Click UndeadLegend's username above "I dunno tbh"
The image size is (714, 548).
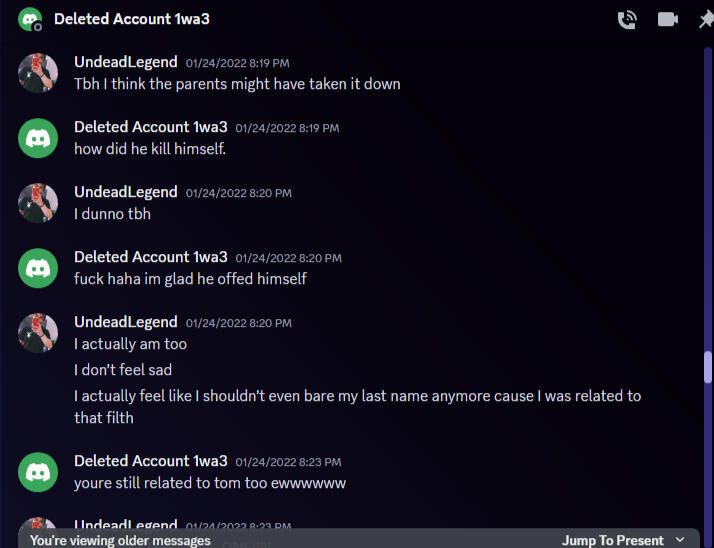(x=125, y=192)
